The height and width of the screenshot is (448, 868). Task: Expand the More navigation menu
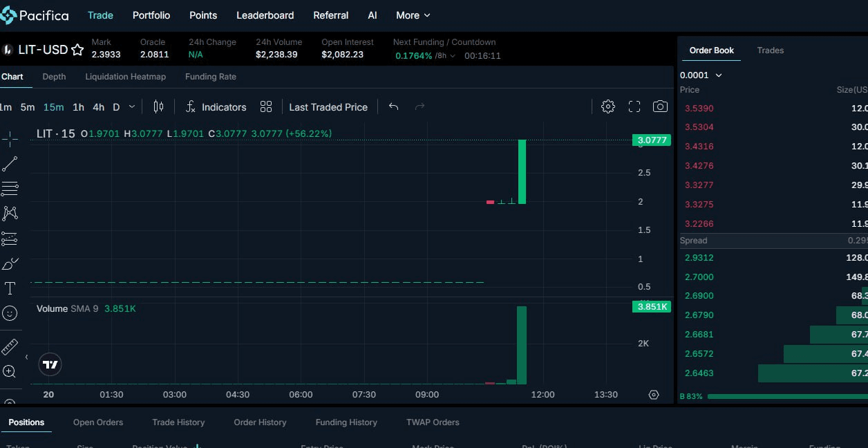pos(413,15)
